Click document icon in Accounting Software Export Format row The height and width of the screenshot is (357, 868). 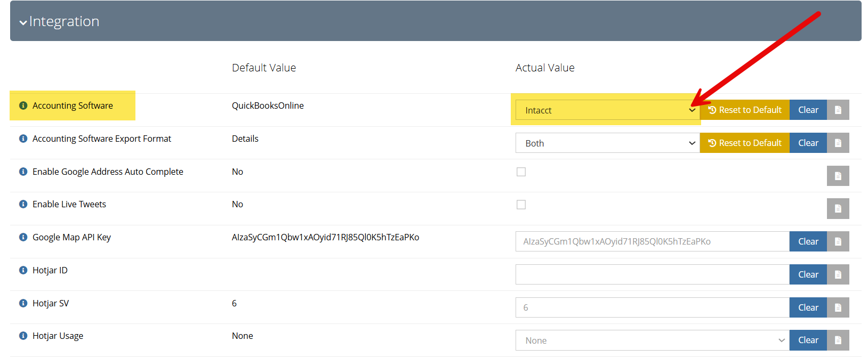click(838, 143)
